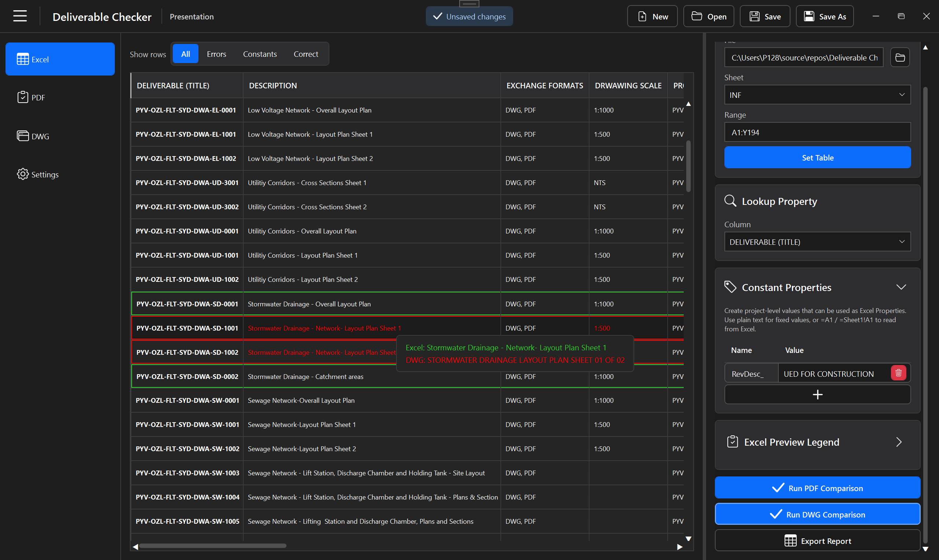Image resolution: width=939 pixels, height=560 pixels.
Task: Open the hamburger menu
Action: tap(20, 16)
